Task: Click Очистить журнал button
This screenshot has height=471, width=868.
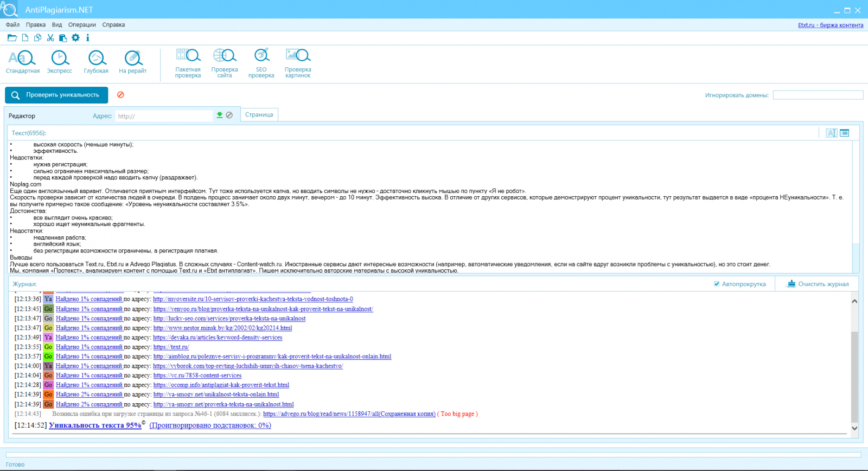Action: tap(818, 284)
